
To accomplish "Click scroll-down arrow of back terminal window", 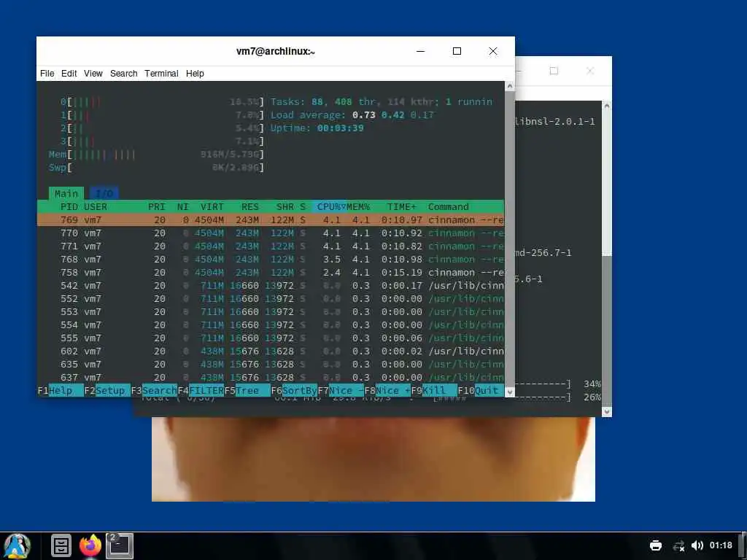I will coord(606,411).
